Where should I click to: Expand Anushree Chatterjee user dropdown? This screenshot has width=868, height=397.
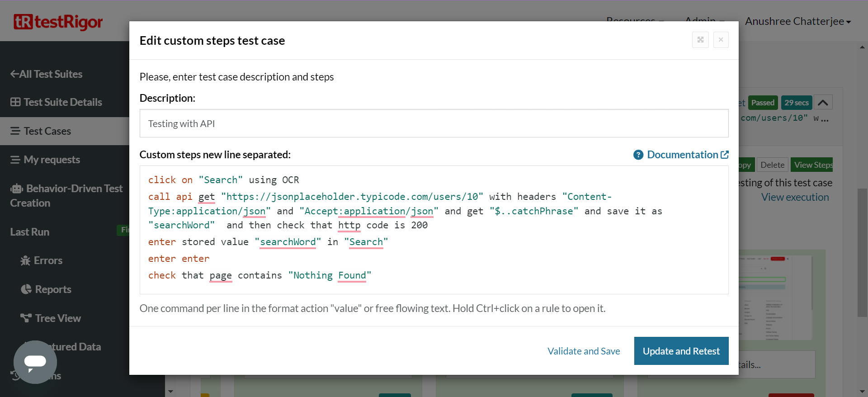(797, 21)
